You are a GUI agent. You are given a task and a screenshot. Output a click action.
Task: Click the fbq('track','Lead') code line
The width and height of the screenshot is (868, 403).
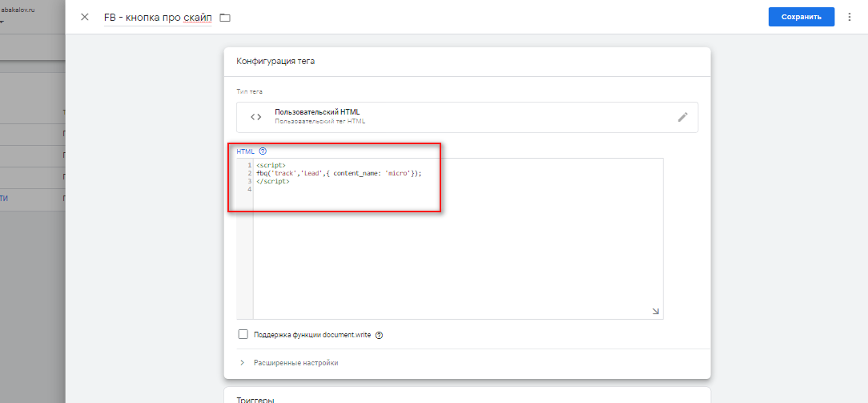click(339, 173)
